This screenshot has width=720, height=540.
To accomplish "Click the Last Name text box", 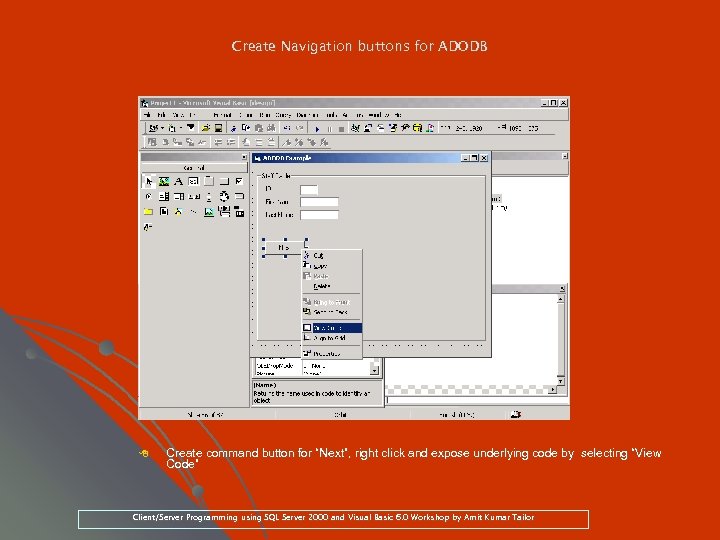I will pyautogui.click(x=319, y=214).
